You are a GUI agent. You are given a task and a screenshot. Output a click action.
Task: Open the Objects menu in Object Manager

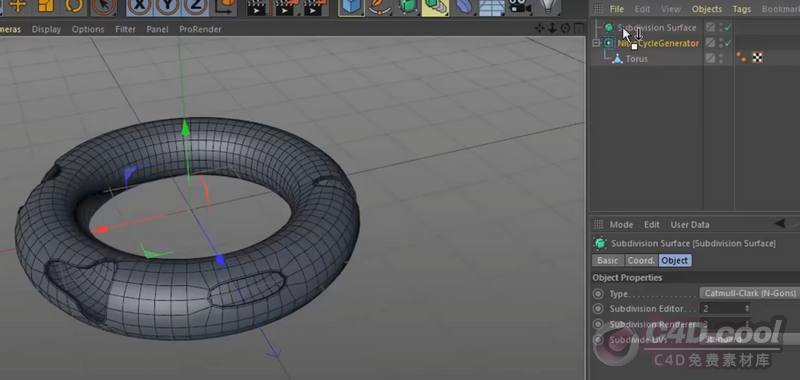click(707, 9)
